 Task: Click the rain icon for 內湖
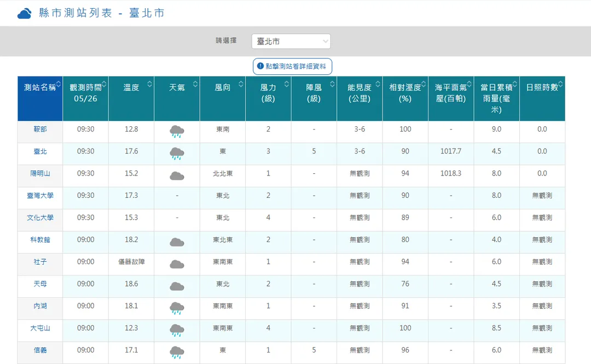click(x=177, y=308)
